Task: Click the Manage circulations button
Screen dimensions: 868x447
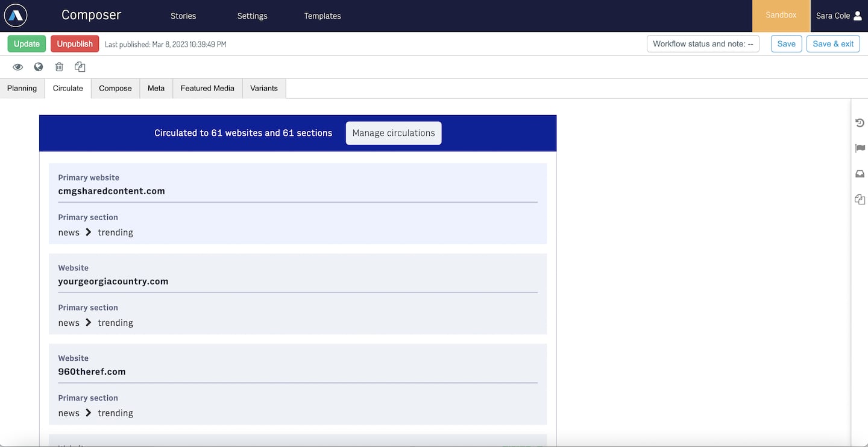Action: click(x=394, y=133)
